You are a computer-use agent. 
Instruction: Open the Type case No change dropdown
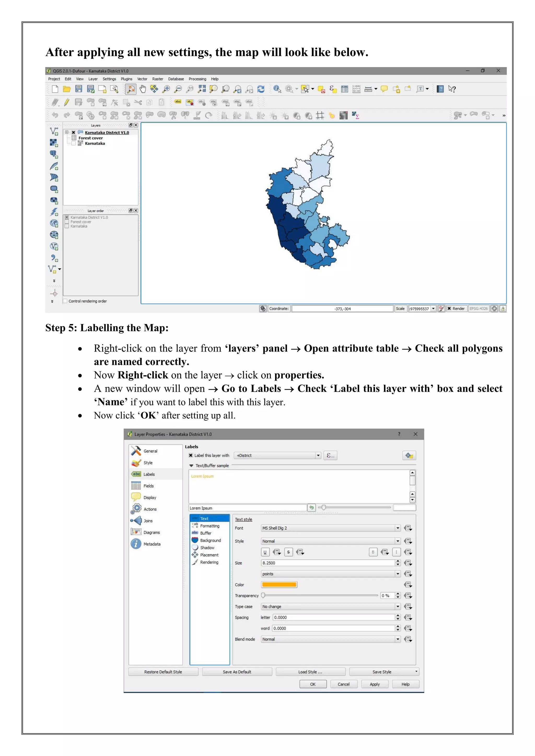(x=331, y=606)
